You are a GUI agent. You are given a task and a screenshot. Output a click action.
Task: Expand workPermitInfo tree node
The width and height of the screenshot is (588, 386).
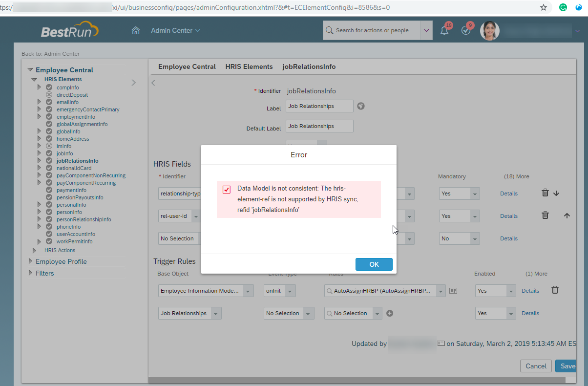40,241
